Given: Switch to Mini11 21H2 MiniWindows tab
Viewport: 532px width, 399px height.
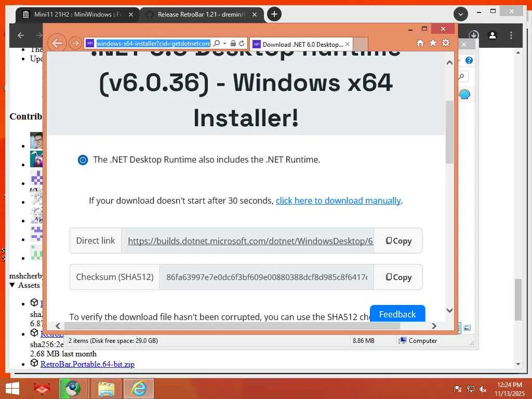Looking at the screenshot, I should click(78, 15).
